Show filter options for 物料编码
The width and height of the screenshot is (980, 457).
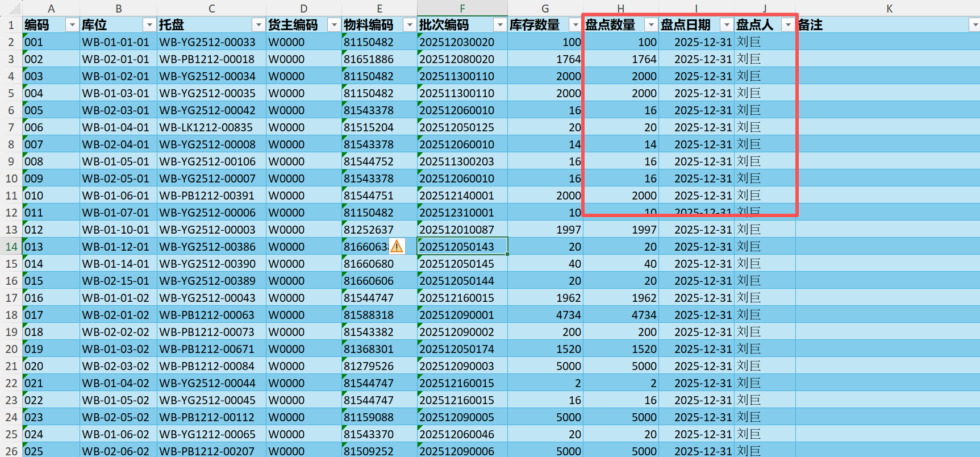[409, 25]
